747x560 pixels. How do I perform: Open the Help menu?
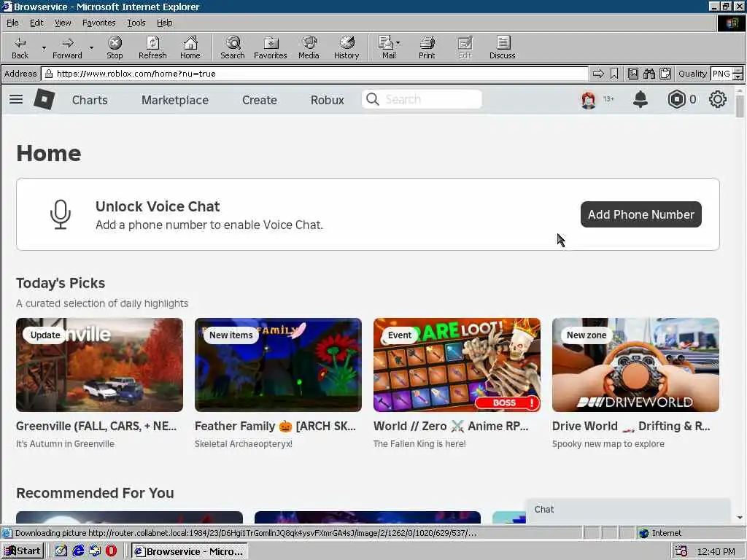[x=164, y=23]
